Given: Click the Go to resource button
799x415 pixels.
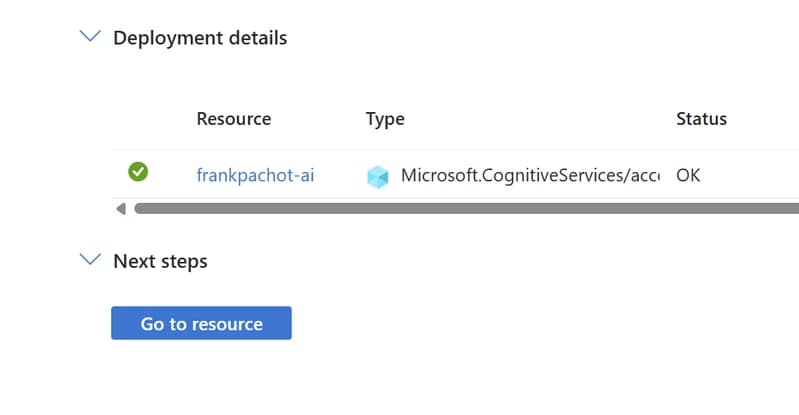Looking at the screenshot, I should coord(201,323).
